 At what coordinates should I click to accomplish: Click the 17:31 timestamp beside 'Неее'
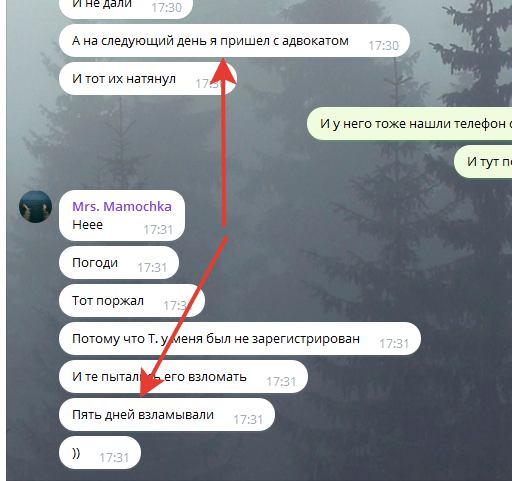point(158,230)
